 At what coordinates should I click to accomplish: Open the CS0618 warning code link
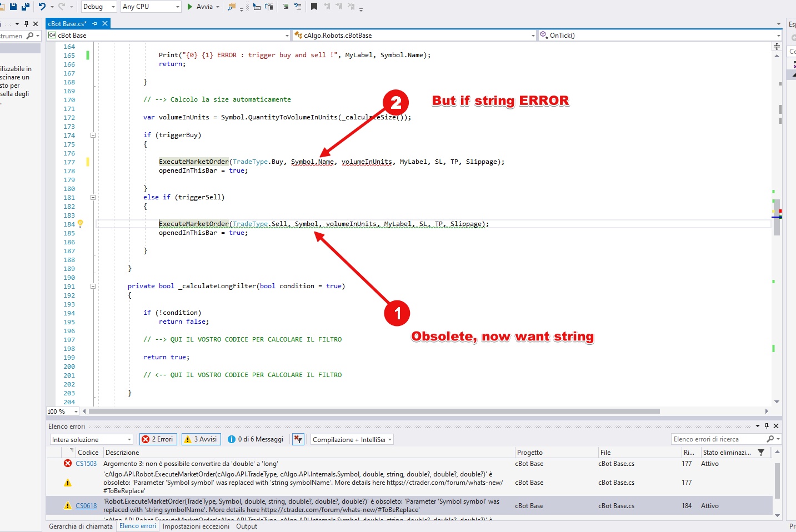tap(86, 506)
